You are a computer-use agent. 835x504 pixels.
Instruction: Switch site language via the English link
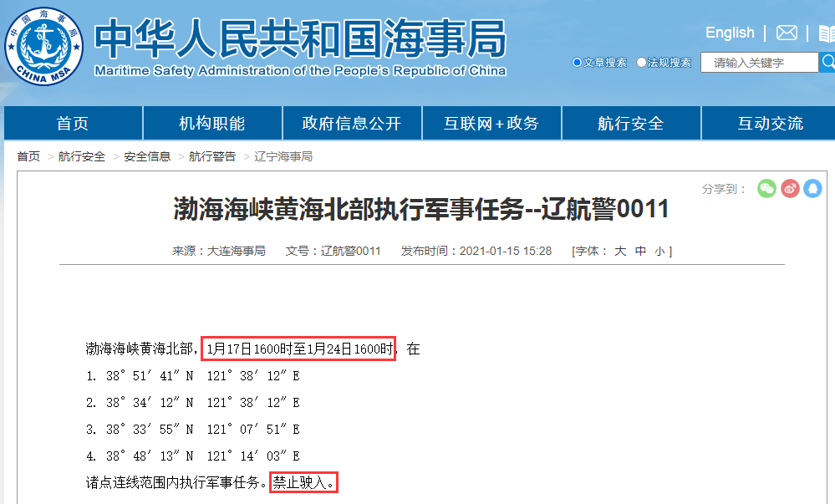729,32
